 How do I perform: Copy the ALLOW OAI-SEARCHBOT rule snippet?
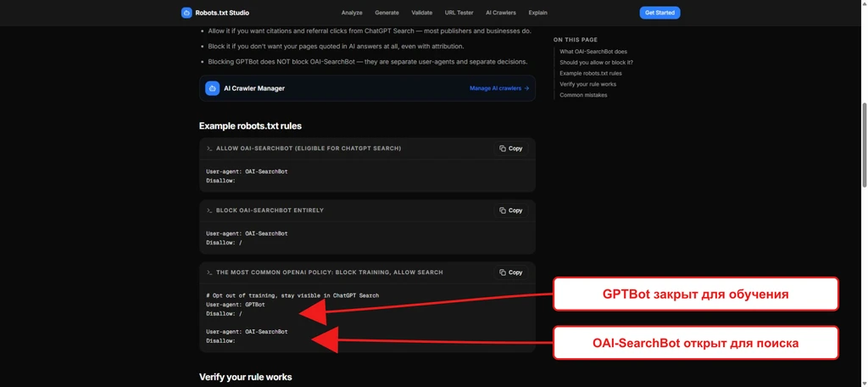[x=510, y=149]
